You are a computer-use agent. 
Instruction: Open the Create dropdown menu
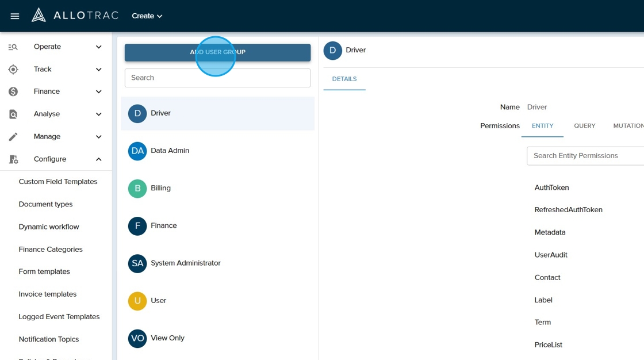coord(147,16)
